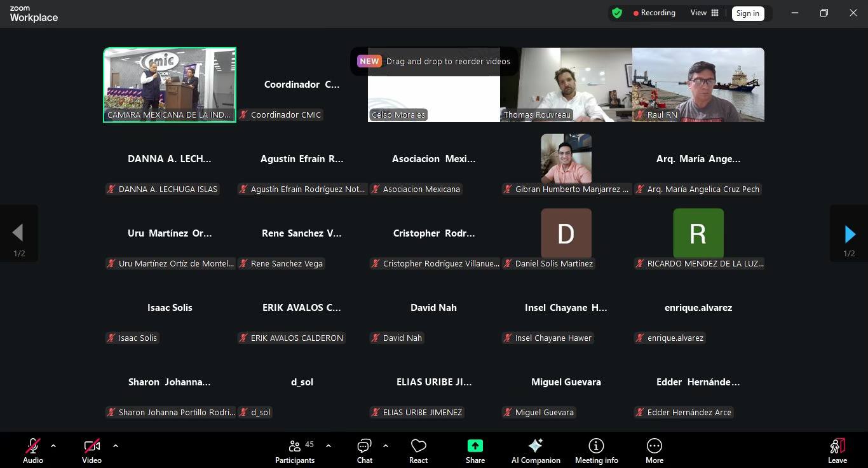868x468 pixels.
Task: Go to previous page of video tiles
Action: (18, 233)
